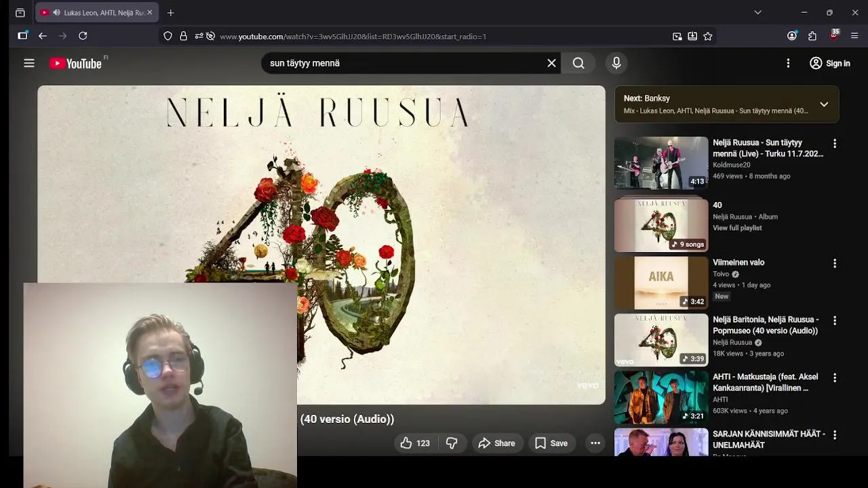This screenshot has height=488, width=868.
Task: Open AHTI channel name link
Action: [x=720, y=399]
